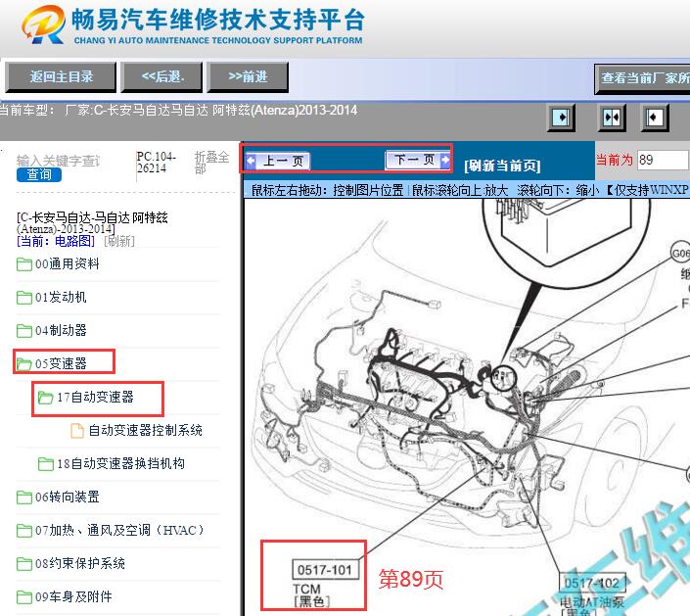The height and width of the screenshot is (616, 690).
Task: Click the center split panels icon
Action: click(612, 118)
